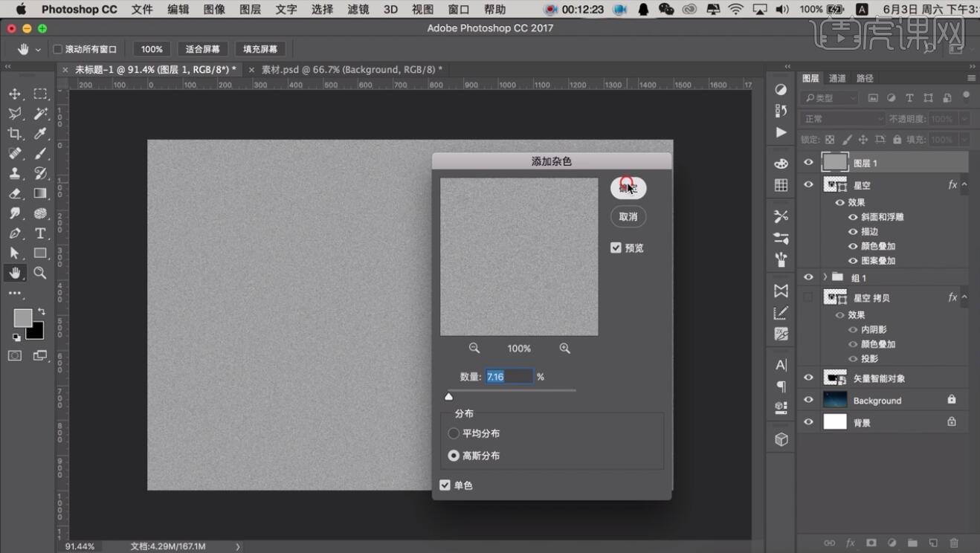Screen dimensions: 980x553
Task: Choose 高斯分布 Gaussian distribution
Action: tap(454, 456)
